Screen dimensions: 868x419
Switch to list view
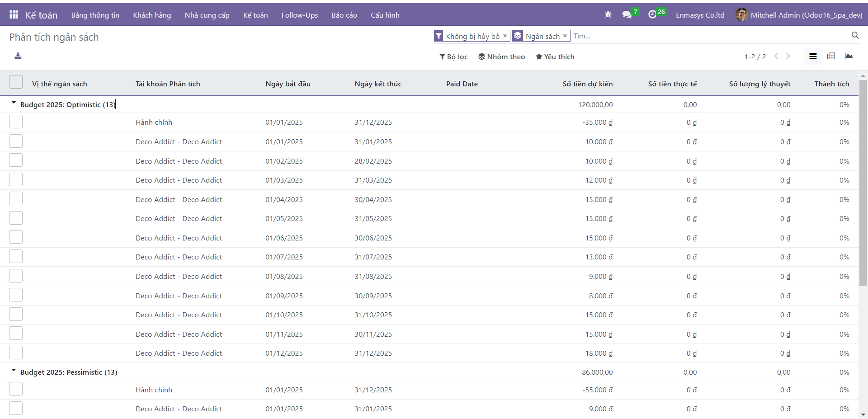tap(813, 56)
